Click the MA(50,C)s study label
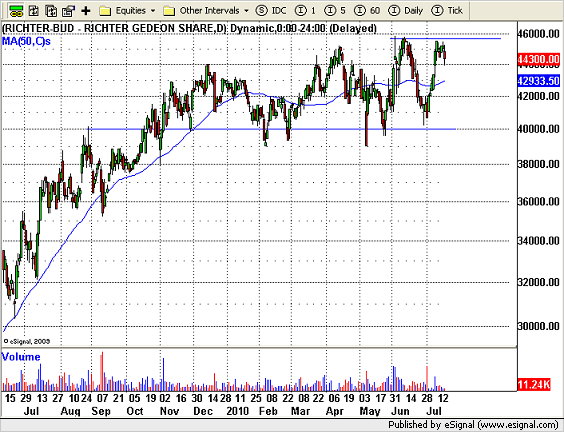This screenshot has width=564, height=432. pyautogui.click(x=26, y=41)
